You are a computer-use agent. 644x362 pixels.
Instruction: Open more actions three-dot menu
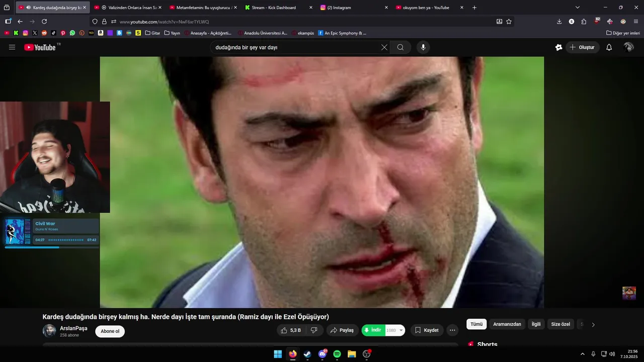[x=452, y=330]
